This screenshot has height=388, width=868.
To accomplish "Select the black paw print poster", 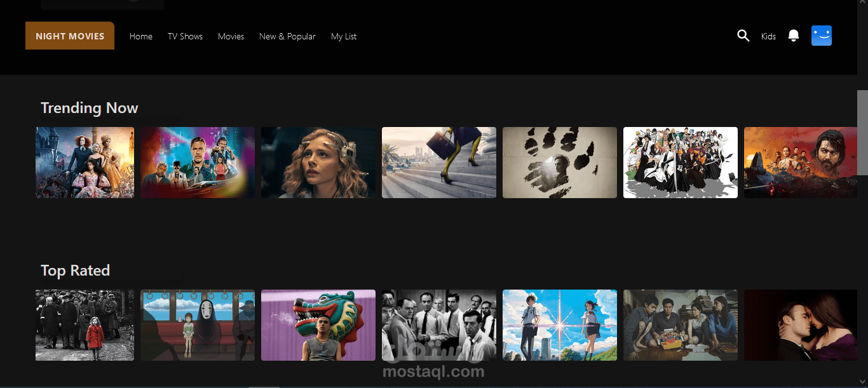I will pos(560,163).
